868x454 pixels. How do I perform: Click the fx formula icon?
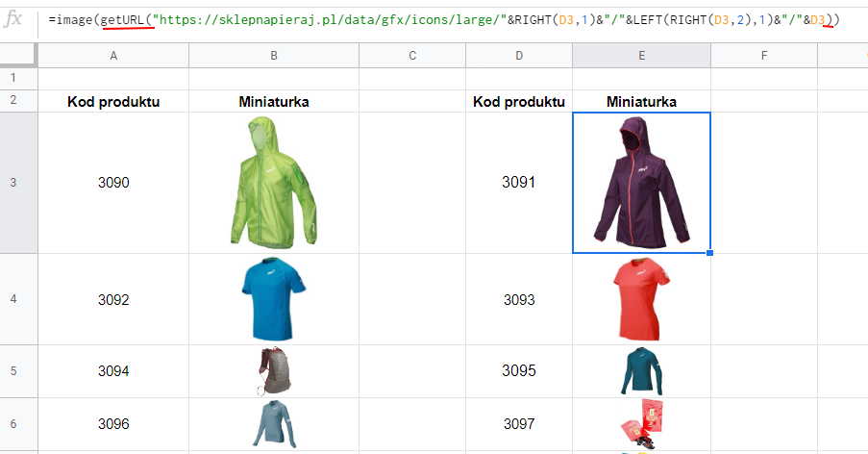12,19
